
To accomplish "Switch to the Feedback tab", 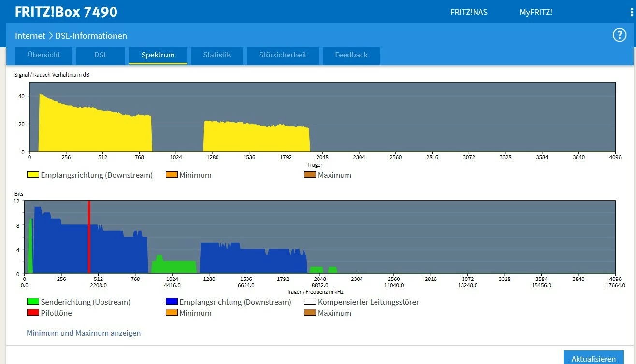I will (x=351, y=55).
